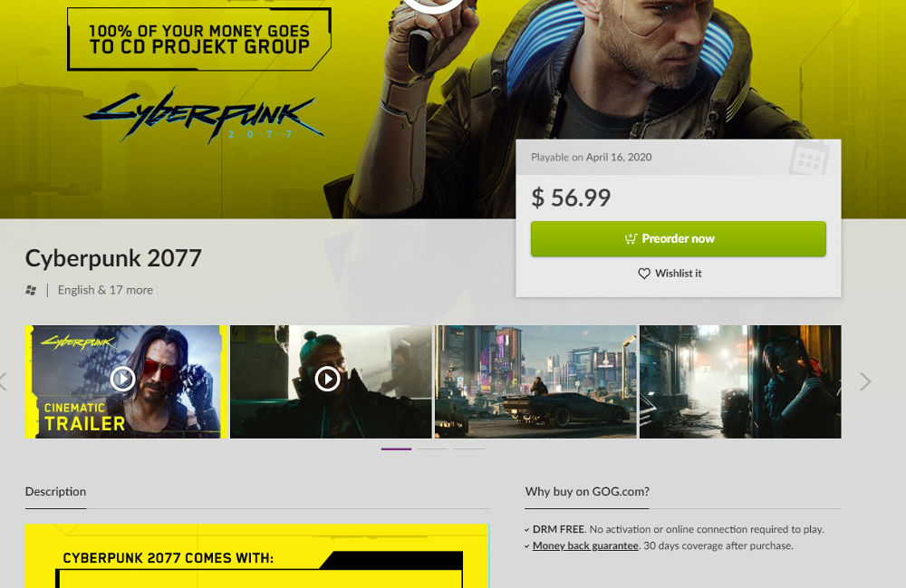The image size is (906, 588).
Task: Jump to the second gallery page indicator
Action: 433,448
